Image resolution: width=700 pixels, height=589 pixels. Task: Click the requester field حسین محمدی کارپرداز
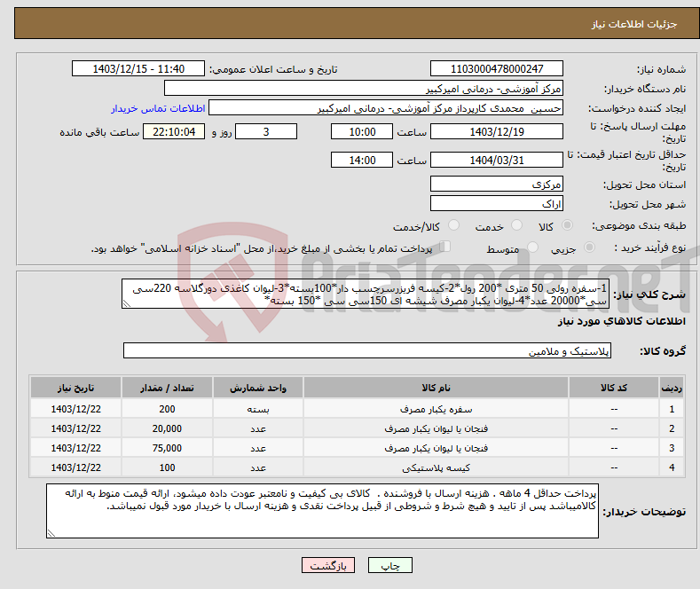(x=386, y=108)
